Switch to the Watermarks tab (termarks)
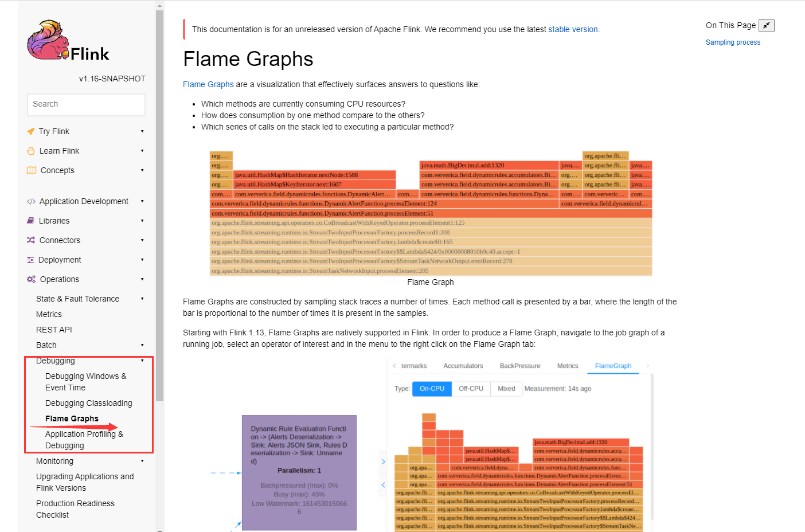The width and height of the screenshot is (805, 532). [414, 366]
